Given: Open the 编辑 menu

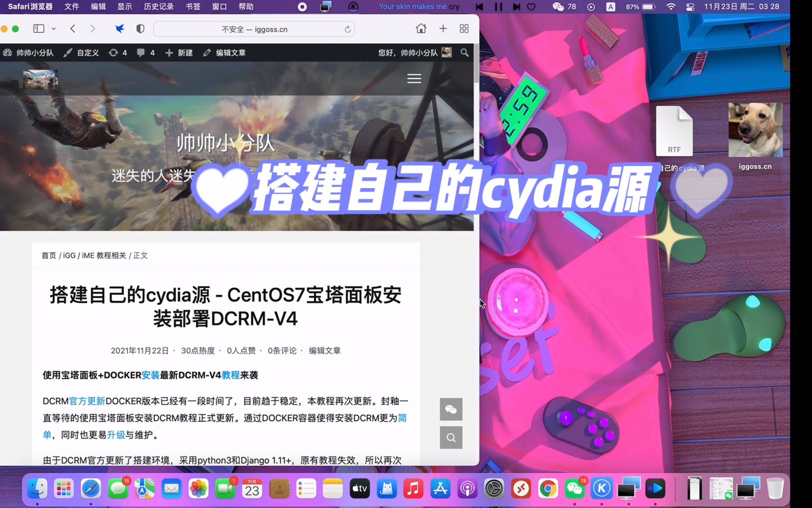Looking at the screenshot, I should coord(98,7).
